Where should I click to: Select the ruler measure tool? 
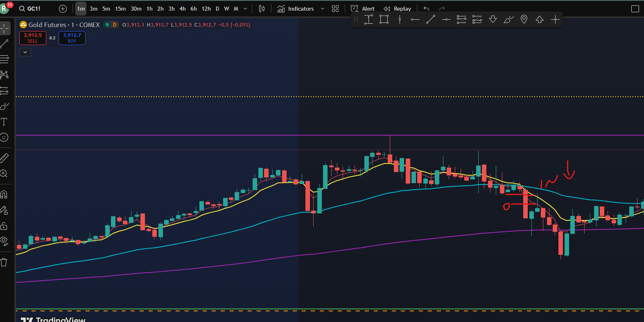[x=5, y=158]
